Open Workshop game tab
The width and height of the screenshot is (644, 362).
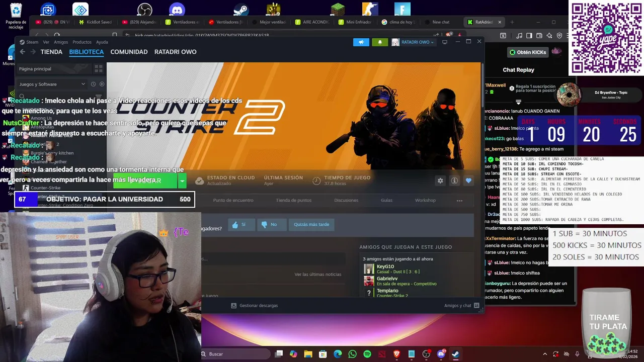click(x=425, y=200)
